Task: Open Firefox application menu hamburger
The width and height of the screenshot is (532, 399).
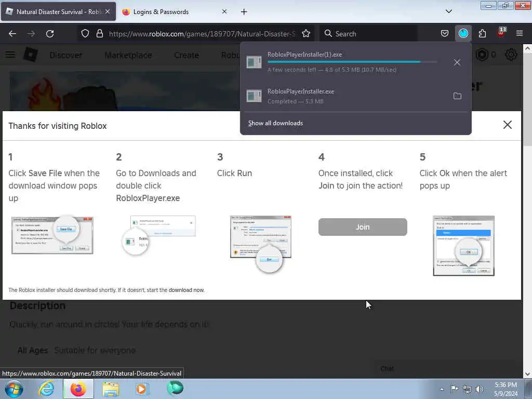Action: coord(520,34)
